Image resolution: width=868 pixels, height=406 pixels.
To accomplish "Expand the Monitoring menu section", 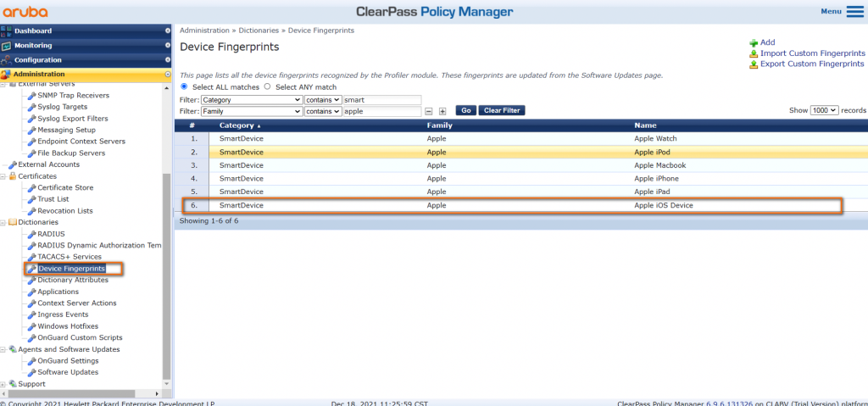I will (168, 46).
